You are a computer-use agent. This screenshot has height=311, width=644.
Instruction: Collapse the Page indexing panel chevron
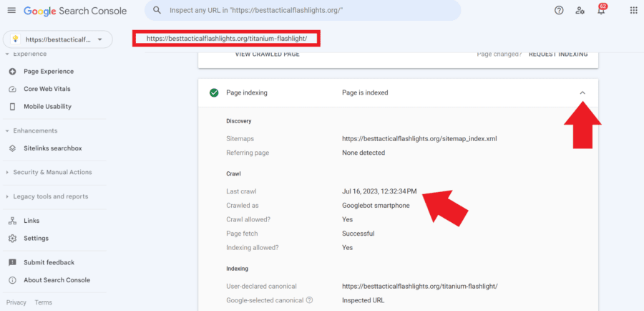coord(582,93)
